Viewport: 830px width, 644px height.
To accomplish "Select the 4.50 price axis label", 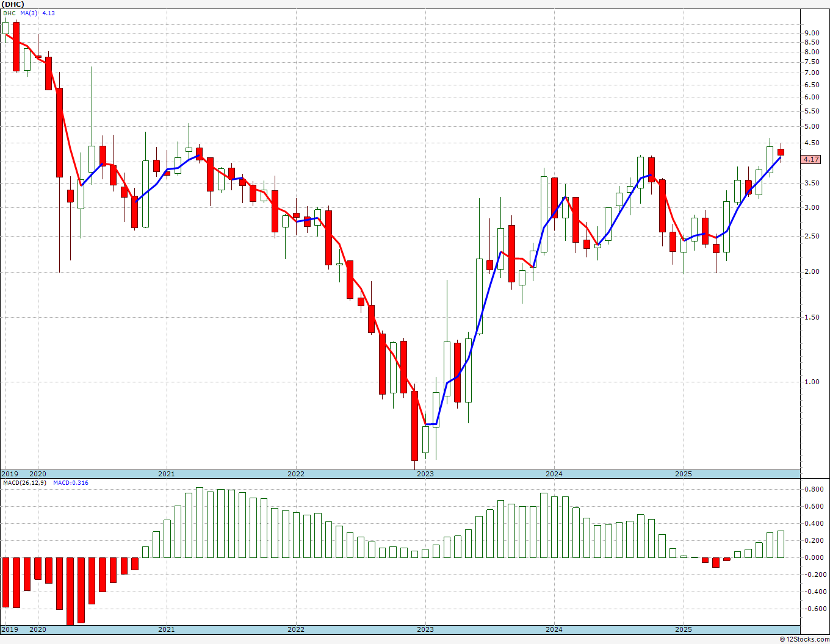I will point(812,143).
